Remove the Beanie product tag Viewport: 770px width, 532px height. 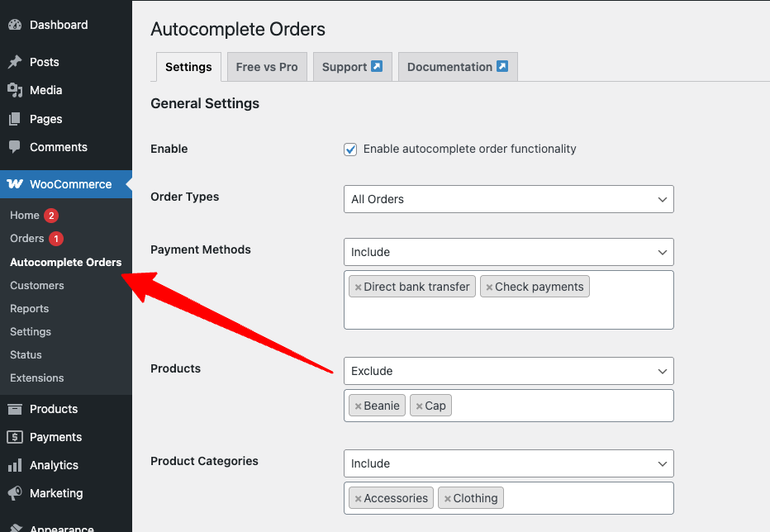point(358,406)
